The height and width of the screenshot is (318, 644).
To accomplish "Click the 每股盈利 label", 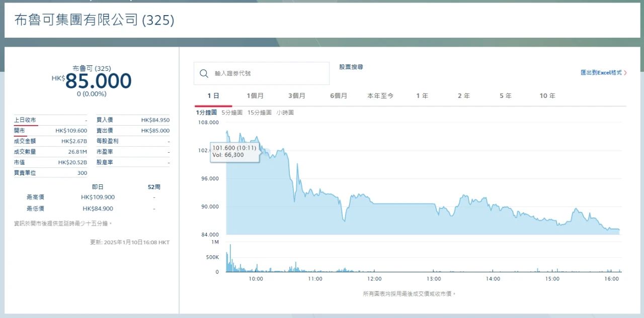I will tap(107, 141).
